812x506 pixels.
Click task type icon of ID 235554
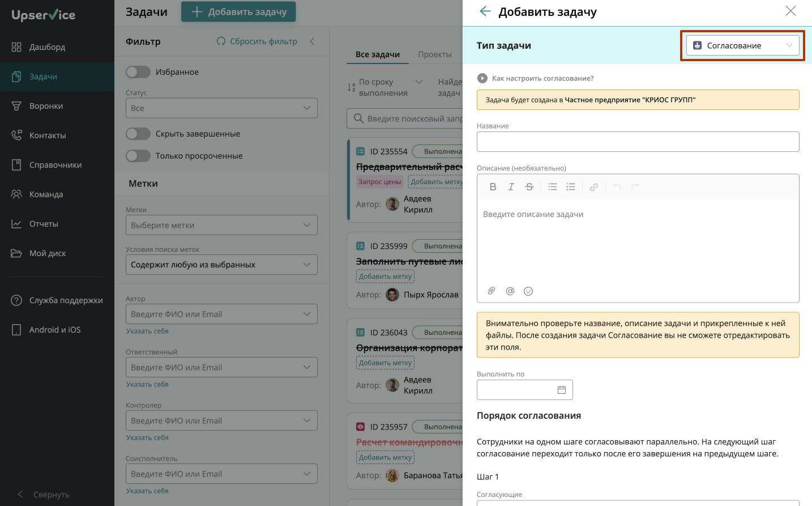tap(360, 151)
